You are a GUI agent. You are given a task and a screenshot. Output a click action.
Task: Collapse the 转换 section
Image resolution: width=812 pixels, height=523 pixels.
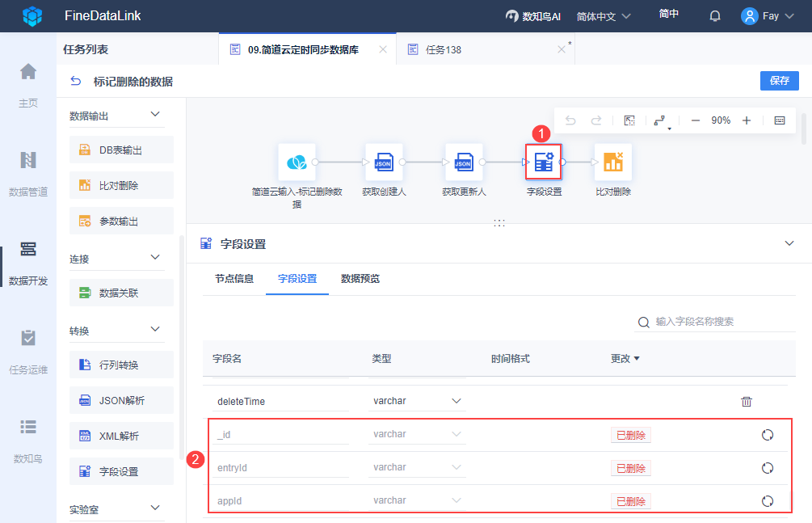pyautogui.click(x=155, y=330)
